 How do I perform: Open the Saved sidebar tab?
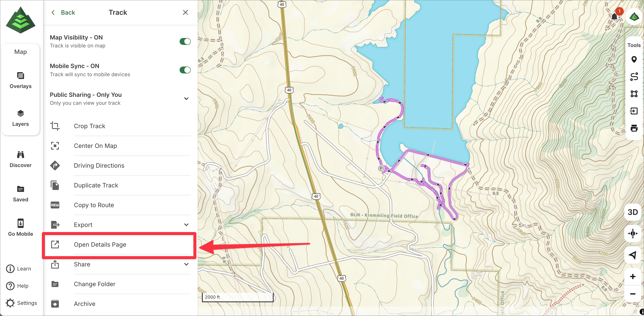[20, 194]
